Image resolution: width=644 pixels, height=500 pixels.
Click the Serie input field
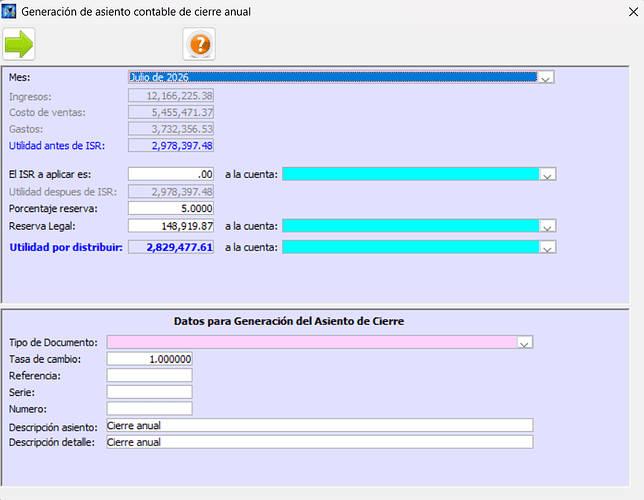click(150, 392)
